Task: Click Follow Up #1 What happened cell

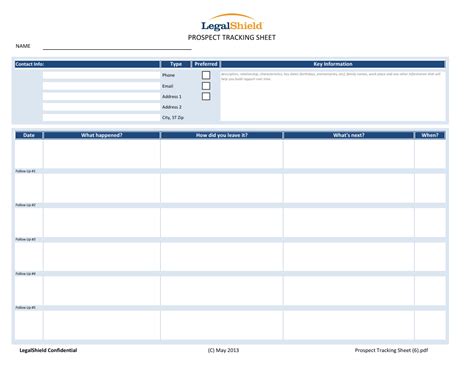Action: (x=102, y=188)
